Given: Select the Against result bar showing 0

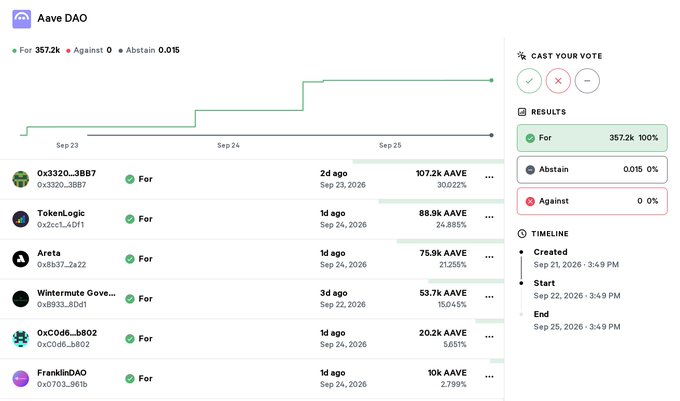Looking at the screenshot, I should [592, 201].
